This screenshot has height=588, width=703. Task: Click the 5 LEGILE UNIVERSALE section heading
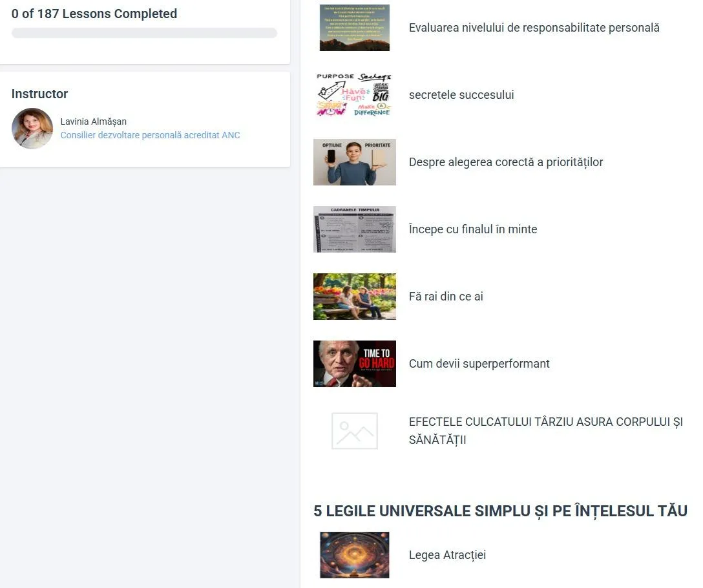[500, 511]
